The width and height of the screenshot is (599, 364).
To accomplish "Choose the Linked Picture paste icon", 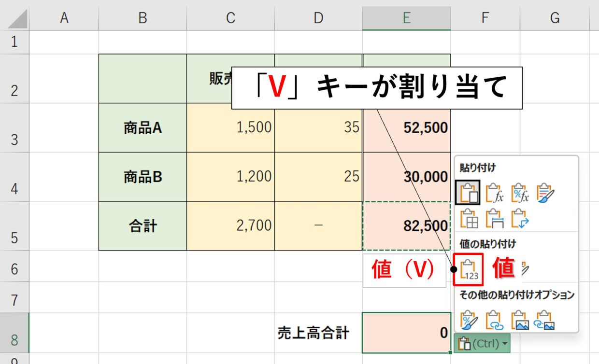I will [546, 319].
